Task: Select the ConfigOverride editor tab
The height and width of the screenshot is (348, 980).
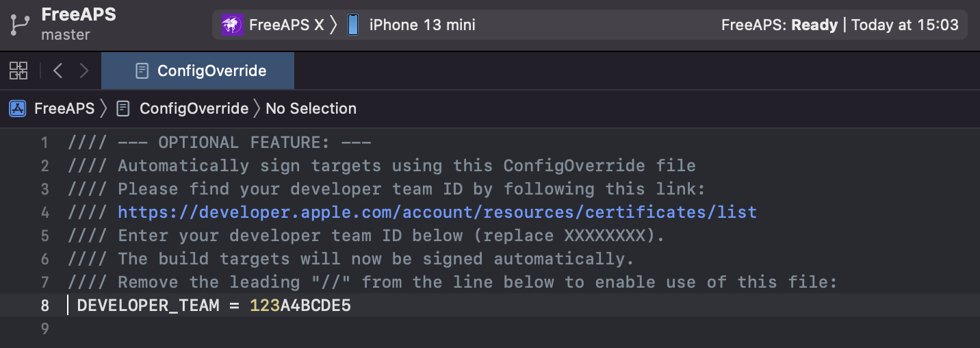Action: pos(198,71)
